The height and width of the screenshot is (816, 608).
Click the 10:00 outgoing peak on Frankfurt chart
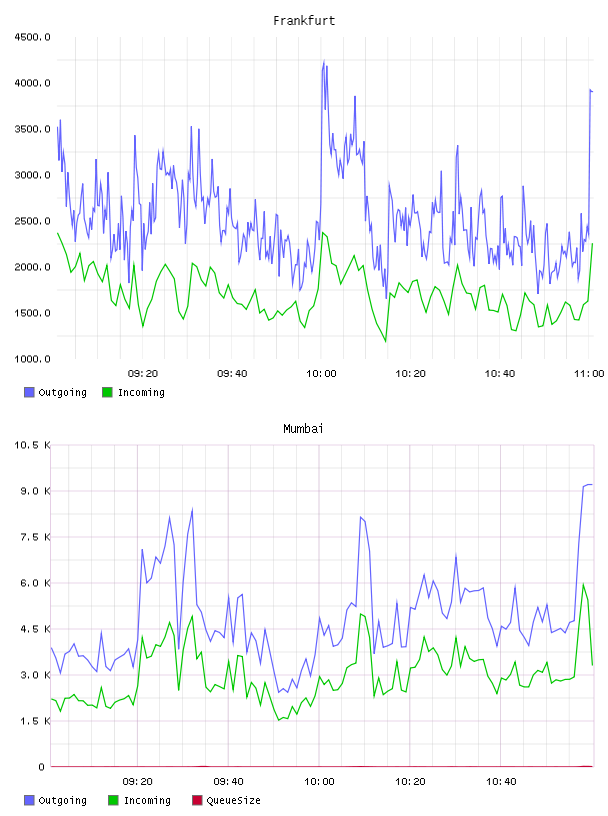(x=324, y=61)
